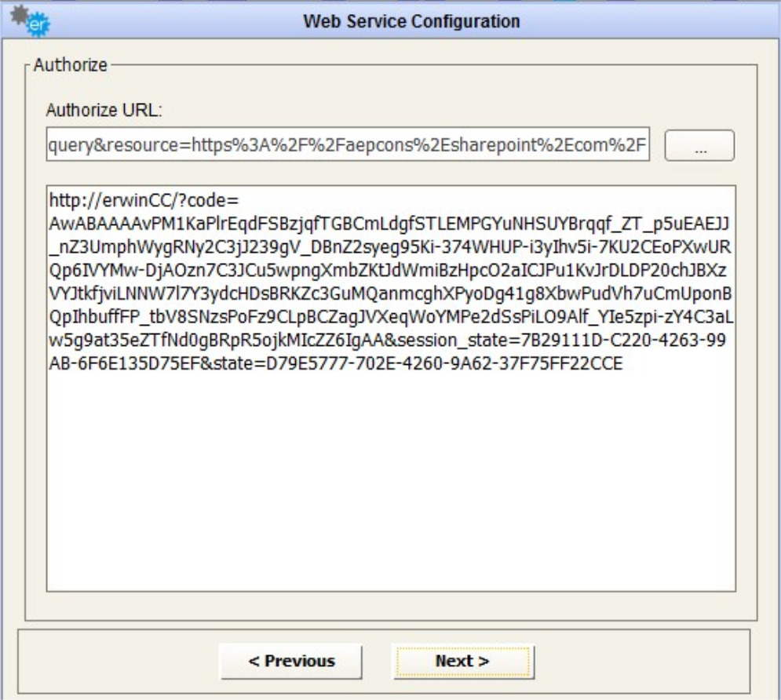This screenshot has height=700, width=781.
Task: Click the Authorize group box heading
Action: pos(70,65)
